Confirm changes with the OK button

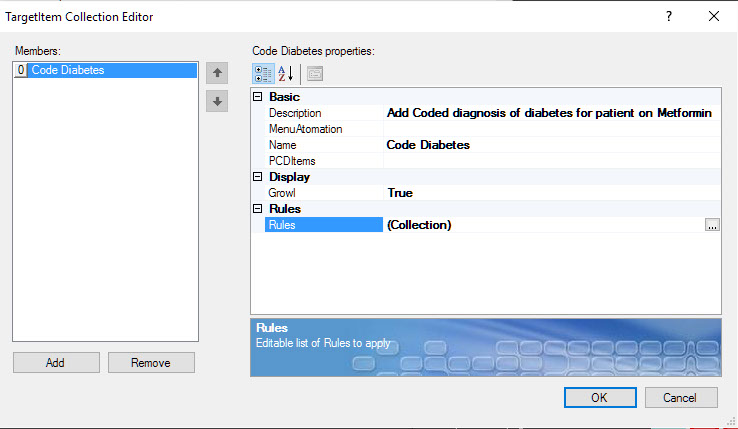click(599, 397)
